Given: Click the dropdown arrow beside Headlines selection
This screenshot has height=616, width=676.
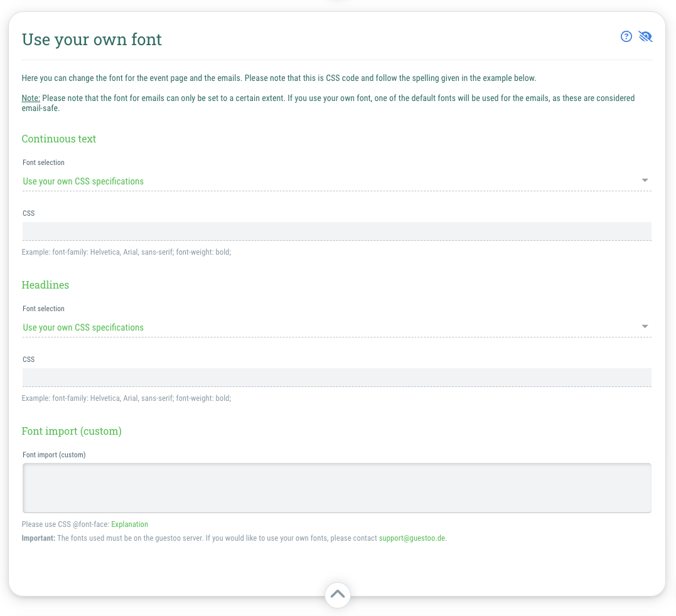Looking at the screenshot, I should [x=645, y=326].
